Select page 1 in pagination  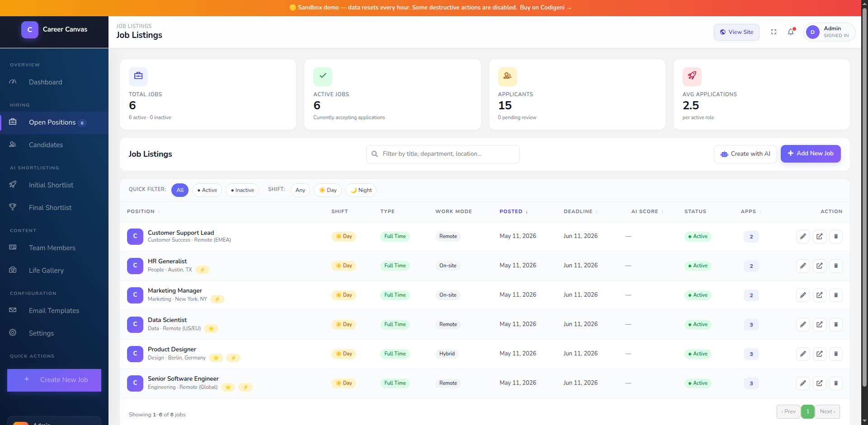[808, 411]
